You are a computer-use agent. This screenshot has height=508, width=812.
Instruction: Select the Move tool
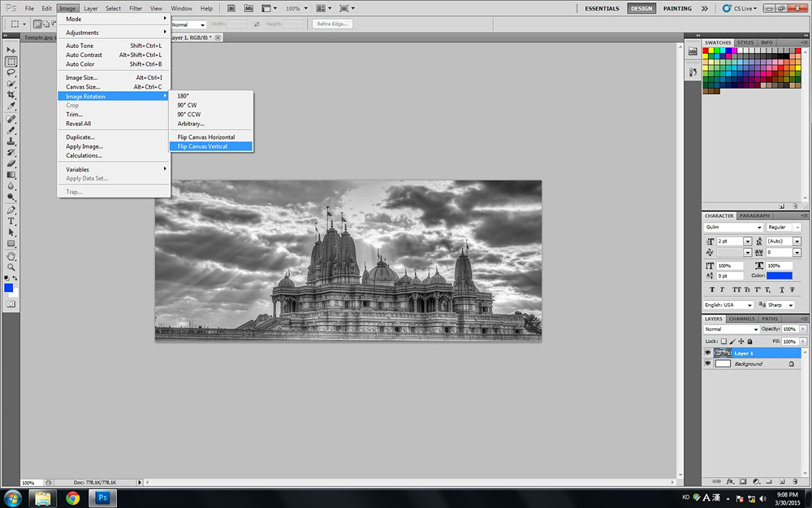[11, 50]
